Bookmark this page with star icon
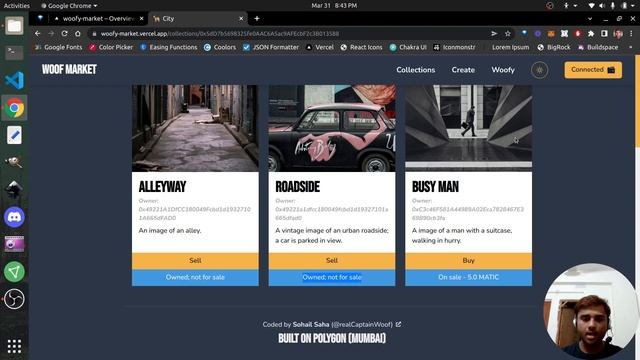The image size is (640, 360). click(507, 33)
